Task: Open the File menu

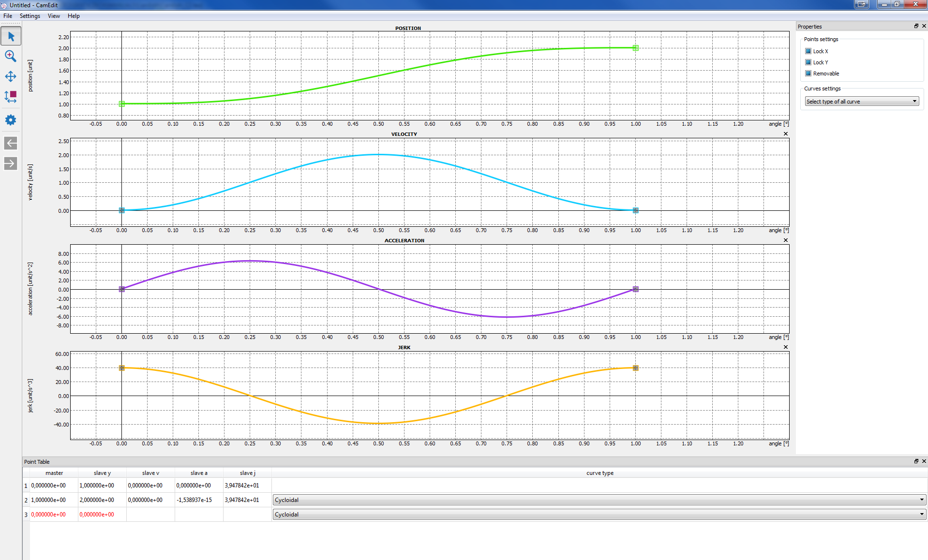Action: (8, 16)
